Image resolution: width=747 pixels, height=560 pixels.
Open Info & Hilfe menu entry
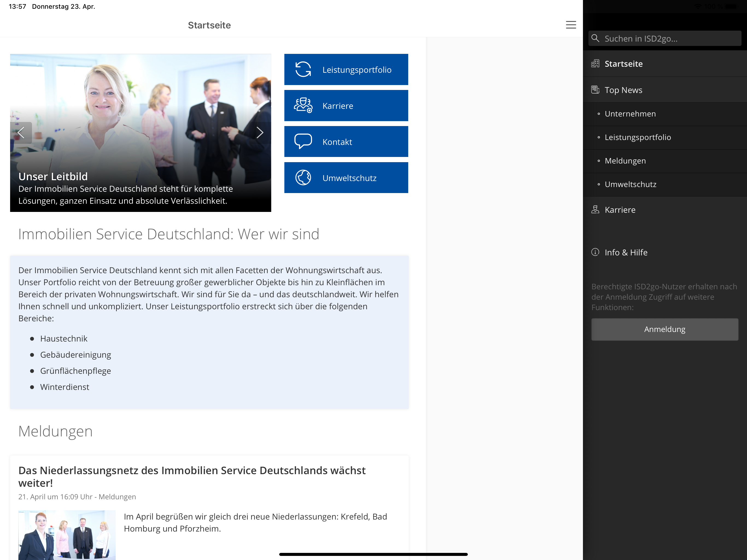pyautogui.click(x=665, y=252)
